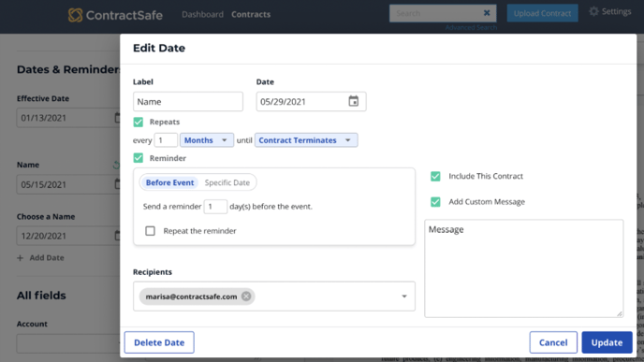Switch to the Specific Date tab
This screenshot has height=362, width=644.
pos(227,182)
